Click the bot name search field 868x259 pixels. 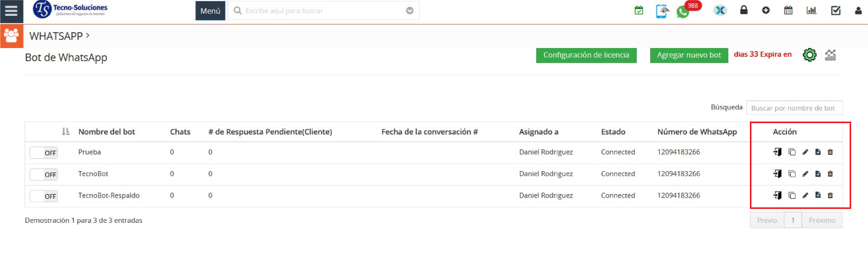tap(794, 108)
